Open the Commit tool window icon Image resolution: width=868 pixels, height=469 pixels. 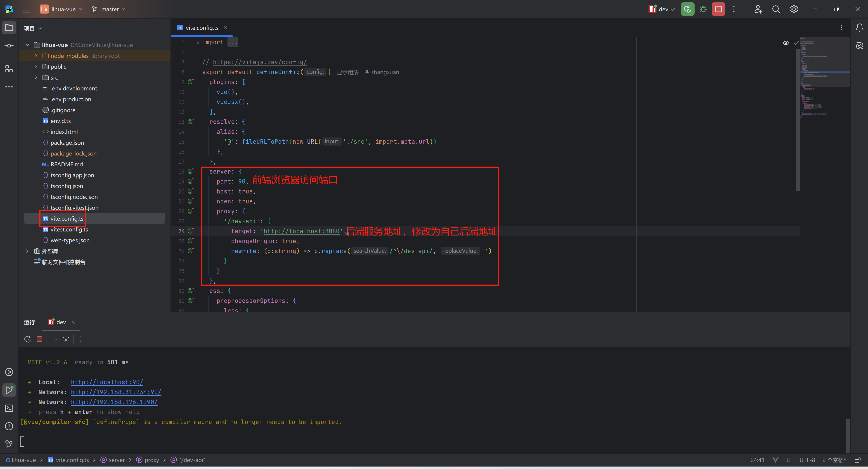click(9, 45)
